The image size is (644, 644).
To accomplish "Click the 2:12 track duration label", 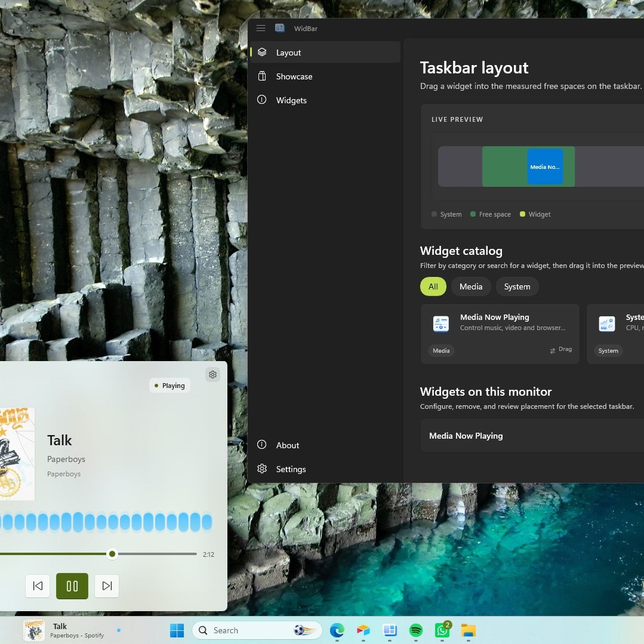I will click(208, 554).
